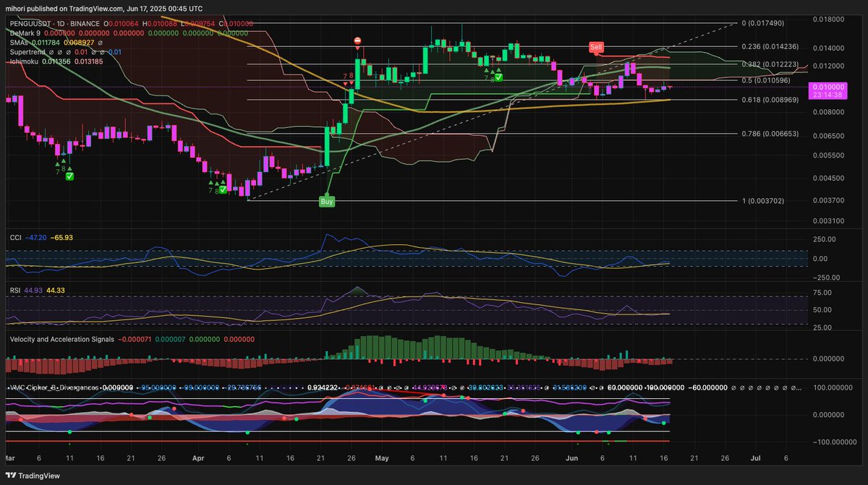The width and height of the screenshot is (868, 485).
Task: Click the Jul label on the time axis
Action: 756,458
